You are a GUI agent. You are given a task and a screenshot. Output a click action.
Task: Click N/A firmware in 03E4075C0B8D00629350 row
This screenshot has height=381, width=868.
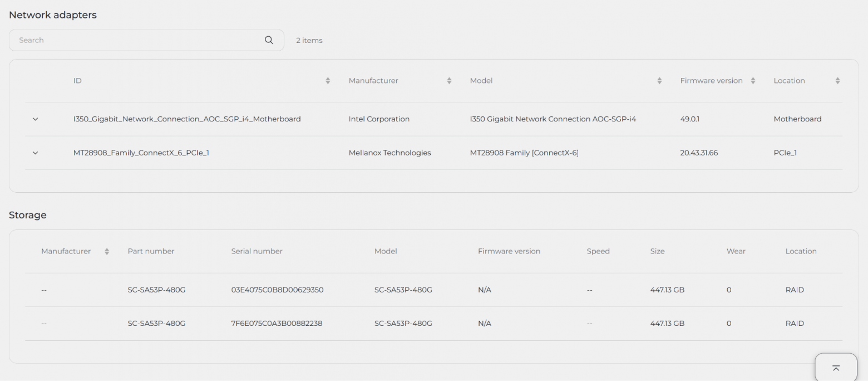click(485, 290)
